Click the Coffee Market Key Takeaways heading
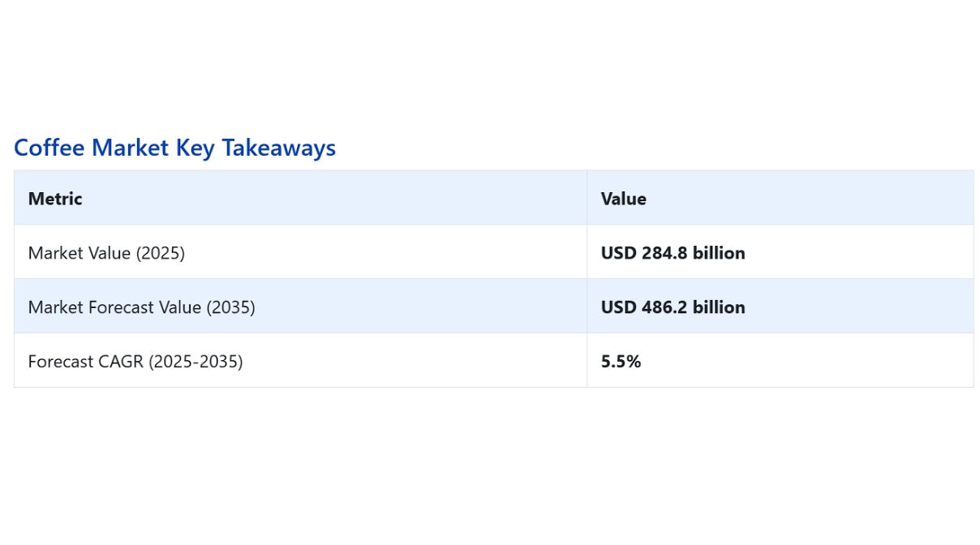Viewport: 980px width, 545px height. 174,148
